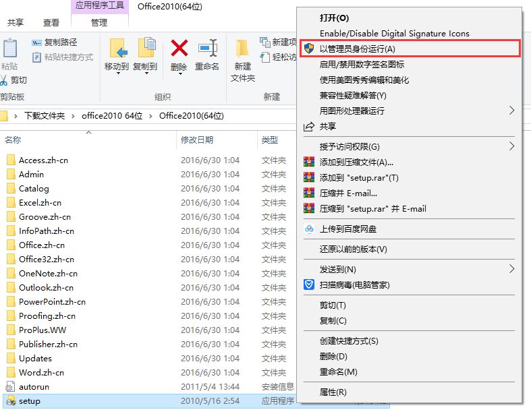
Task: Expand breadcrumb chevron after 下载文件夹
Action: coord(73,116)
